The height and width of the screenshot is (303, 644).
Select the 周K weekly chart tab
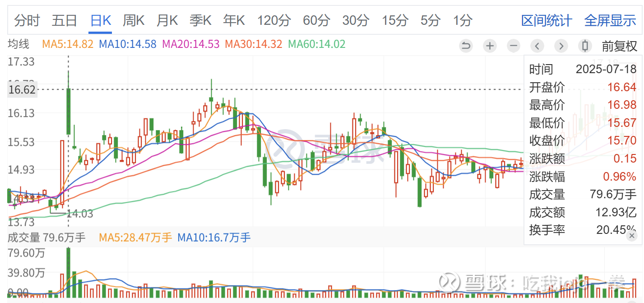pyautogui.click(x=134, y=20)
